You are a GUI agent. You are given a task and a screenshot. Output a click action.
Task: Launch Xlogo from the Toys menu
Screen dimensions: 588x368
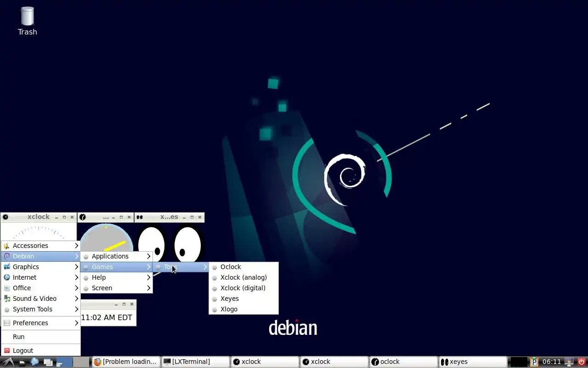click(x=243, y=309)
